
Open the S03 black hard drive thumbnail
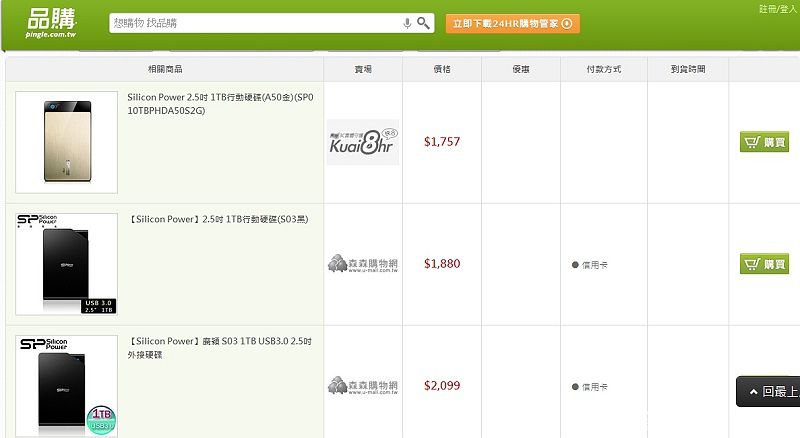point(66,264)
